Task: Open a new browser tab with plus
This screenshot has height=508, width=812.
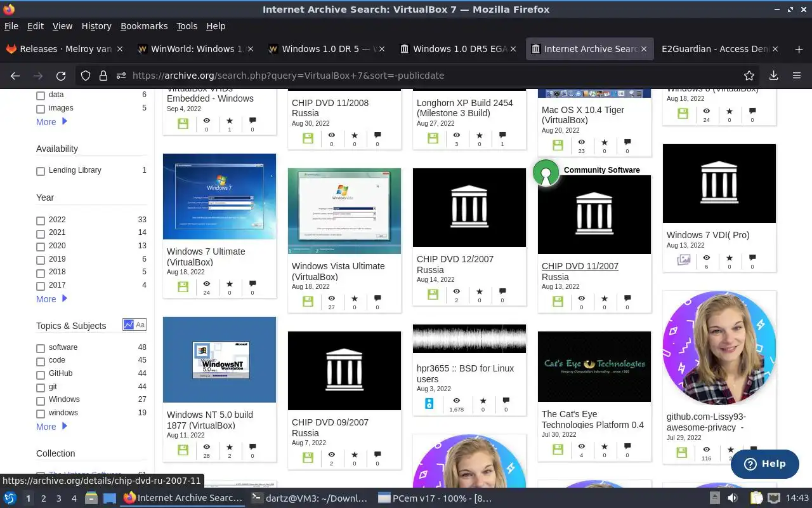Action: pos(799,49)
